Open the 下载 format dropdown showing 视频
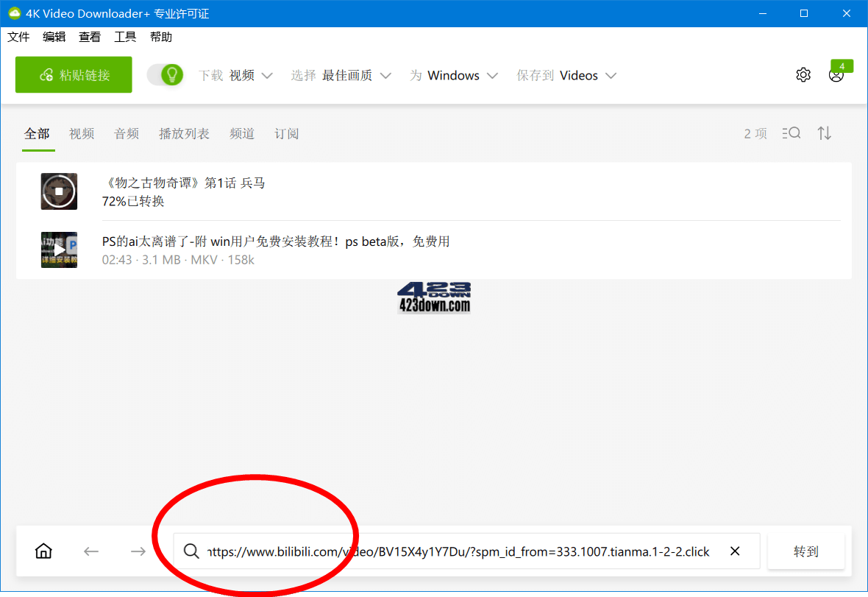The image size is (868, 597). 250,74
